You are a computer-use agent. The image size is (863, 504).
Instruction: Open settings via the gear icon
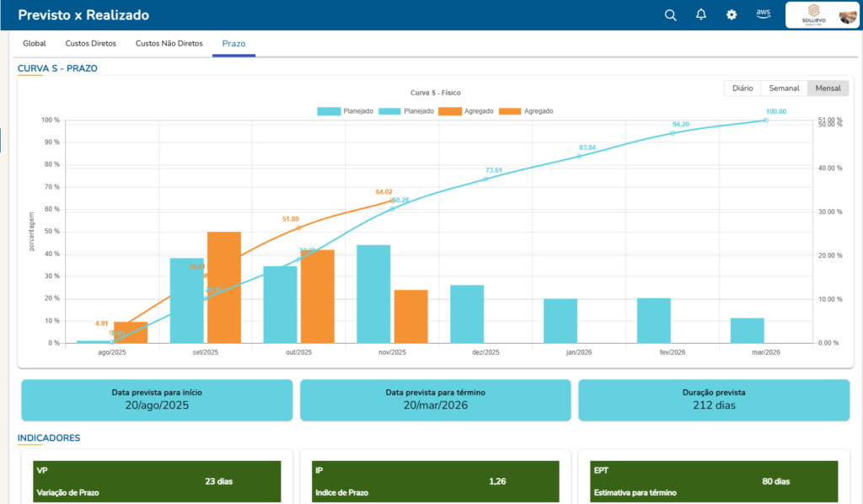pos(732,15)
